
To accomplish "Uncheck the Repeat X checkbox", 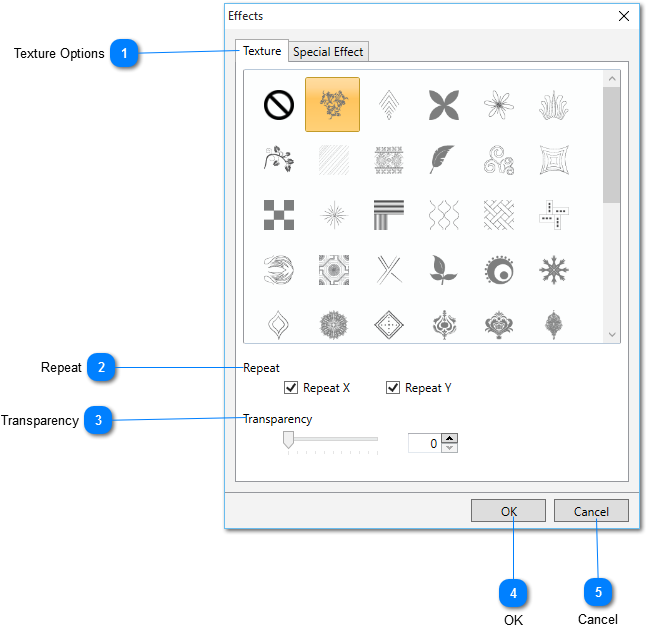I will tap(292, 388).
